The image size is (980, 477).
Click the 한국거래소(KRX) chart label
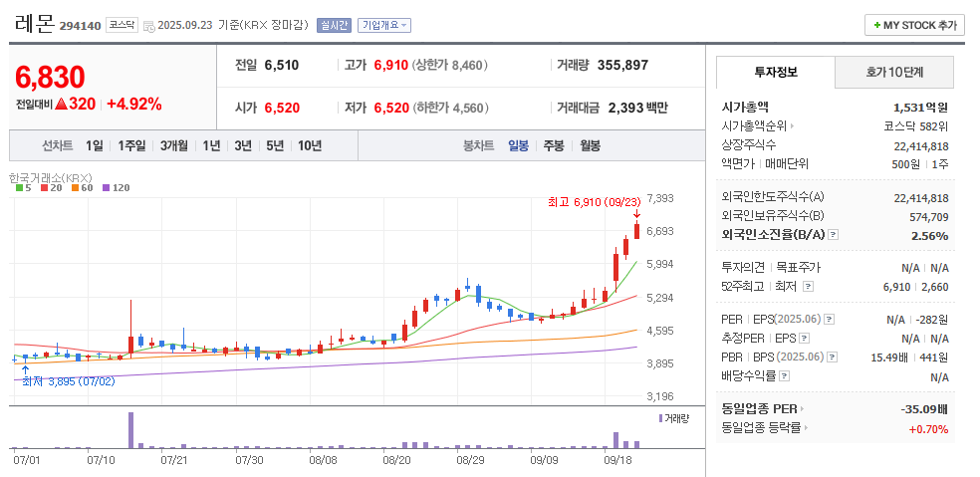point(51,177)
